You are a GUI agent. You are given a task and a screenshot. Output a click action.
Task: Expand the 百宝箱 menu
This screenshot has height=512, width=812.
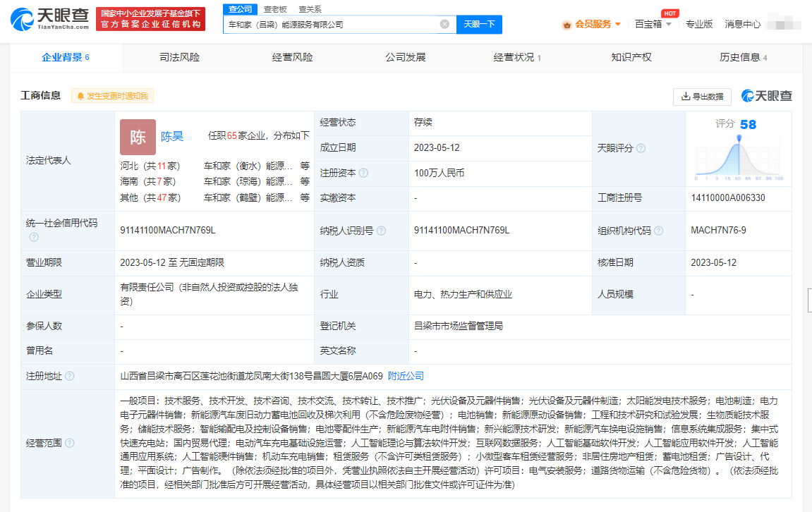[x=653, y=24]
